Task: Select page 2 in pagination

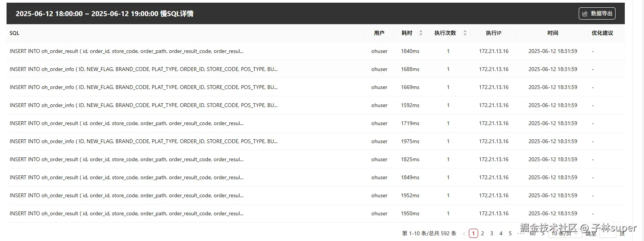Action: (482, 233)
